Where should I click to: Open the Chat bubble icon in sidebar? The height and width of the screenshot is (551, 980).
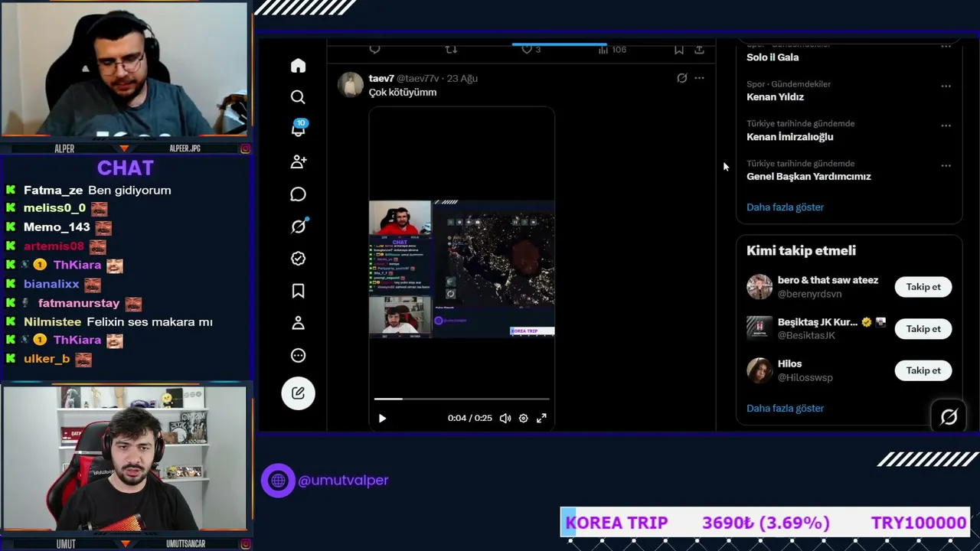(x=298, y=194)
